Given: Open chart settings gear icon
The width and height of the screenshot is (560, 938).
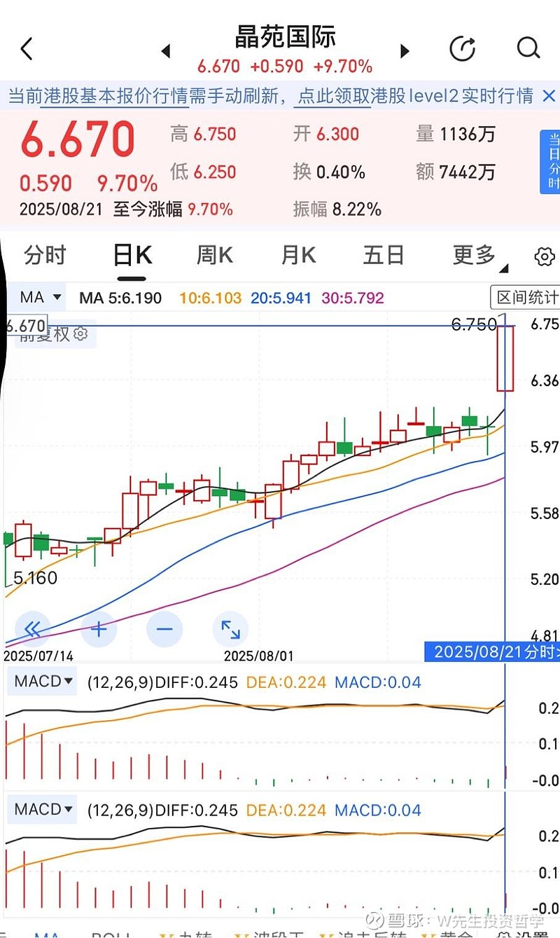Looking at the screenshot, I should (544, 257).
